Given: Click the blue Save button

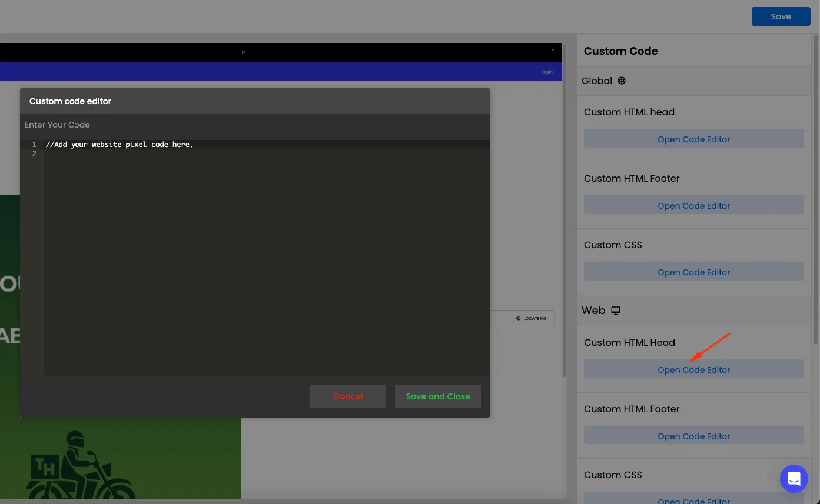Looking at the screenshot, I should (781, 16).
